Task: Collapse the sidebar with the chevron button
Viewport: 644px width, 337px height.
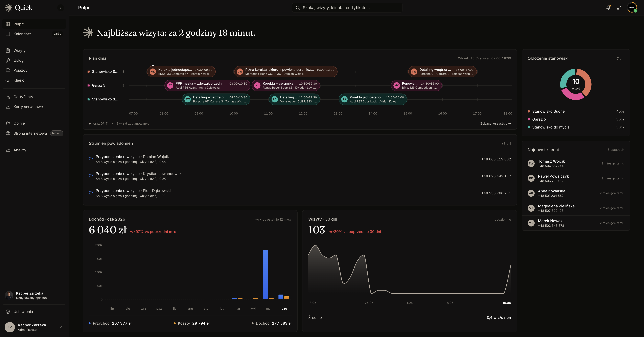Action: click(x=61, y=8)
